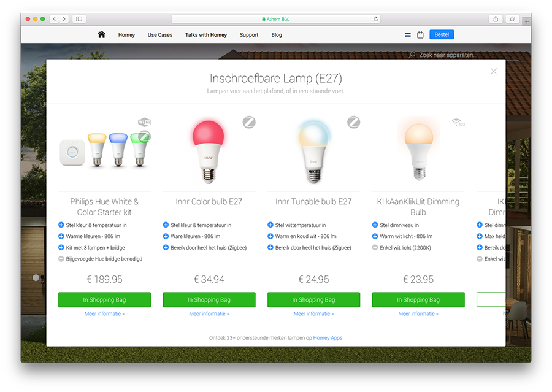Open the Support menu item

coord(249,35)
